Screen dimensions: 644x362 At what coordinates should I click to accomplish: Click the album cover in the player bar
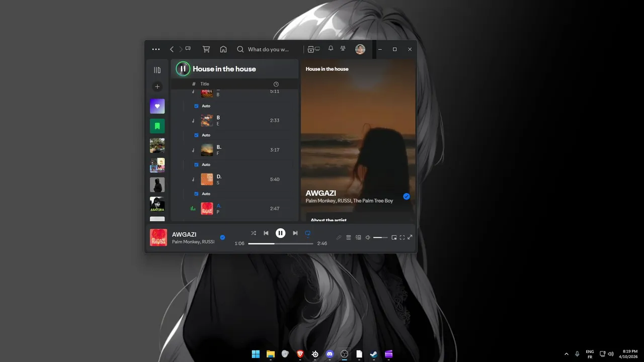click(158, 237)
